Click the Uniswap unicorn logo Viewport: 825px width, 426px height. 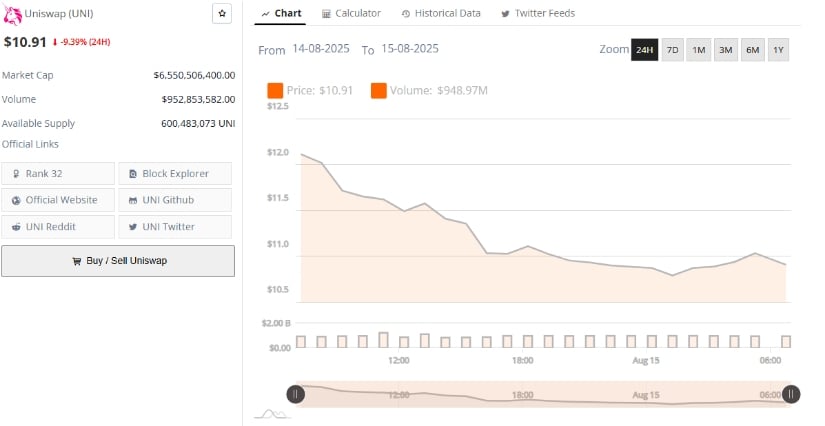tap(12, 16)
